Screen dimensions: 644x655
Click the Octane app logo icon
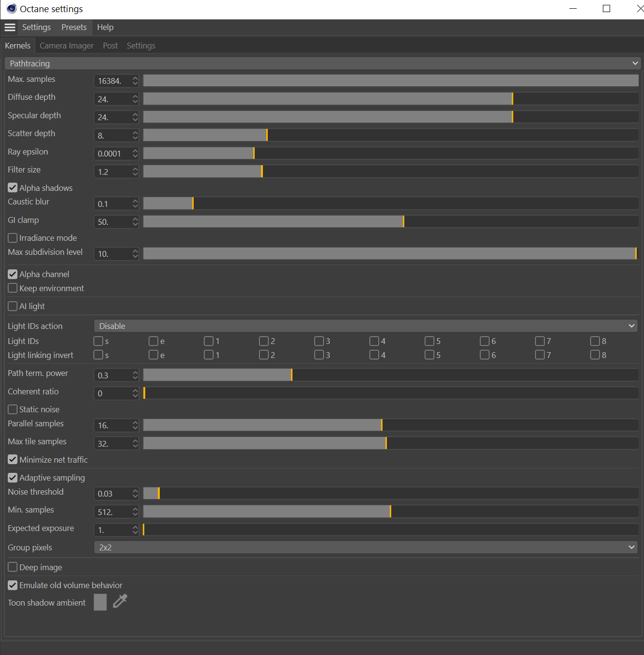(x=12, y=9)
